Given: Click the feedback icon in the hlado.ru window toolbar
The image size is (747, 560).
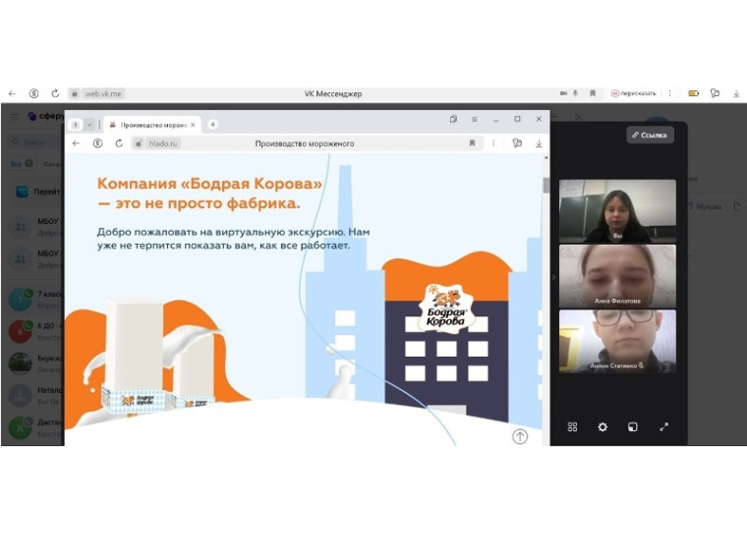Looking at the screenshot, I should coord(517,143).
